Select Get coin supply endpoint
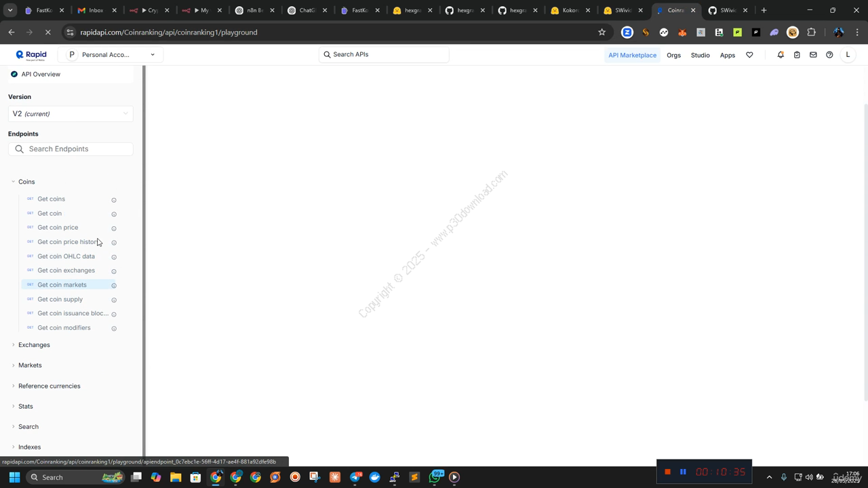The height and width of the screenshot is (488, 868). pos(60,300)
